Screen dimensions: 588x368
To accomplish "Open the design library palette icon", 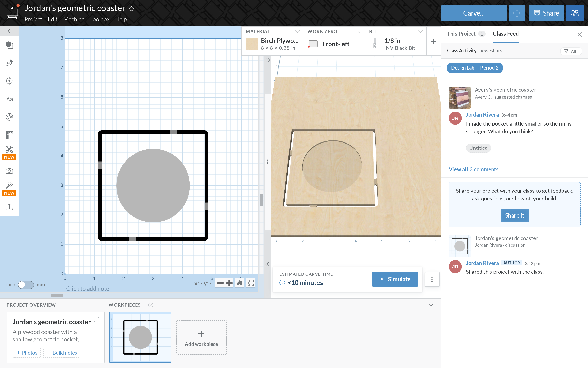I will 9,117.
